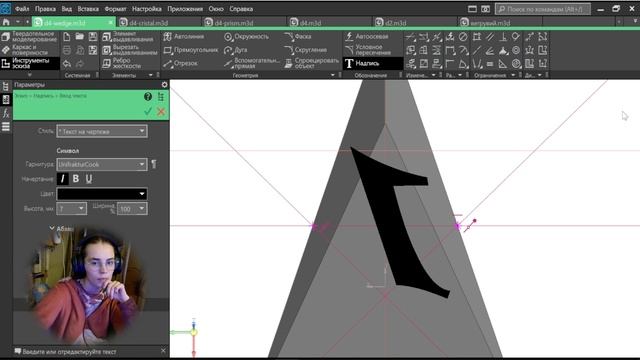The image size is (640, 360).
Task: Select Условное пересечение tool
Action: point(368,50)
